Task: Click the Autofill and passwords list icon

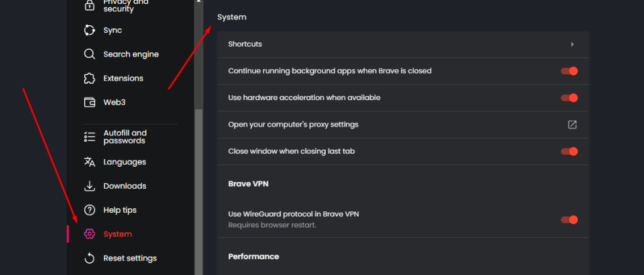Action: [x=89, y=137]
